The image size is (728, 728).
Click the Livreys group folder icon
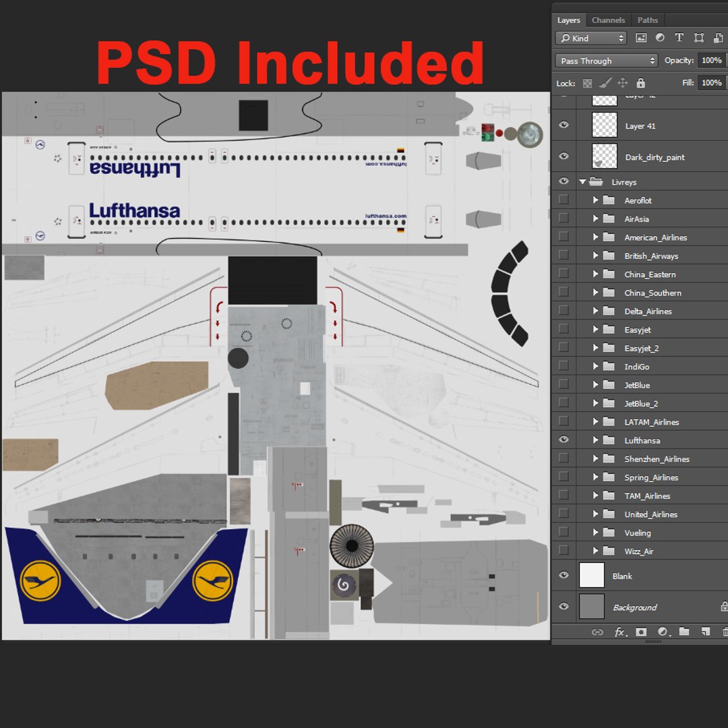point(596,181)
